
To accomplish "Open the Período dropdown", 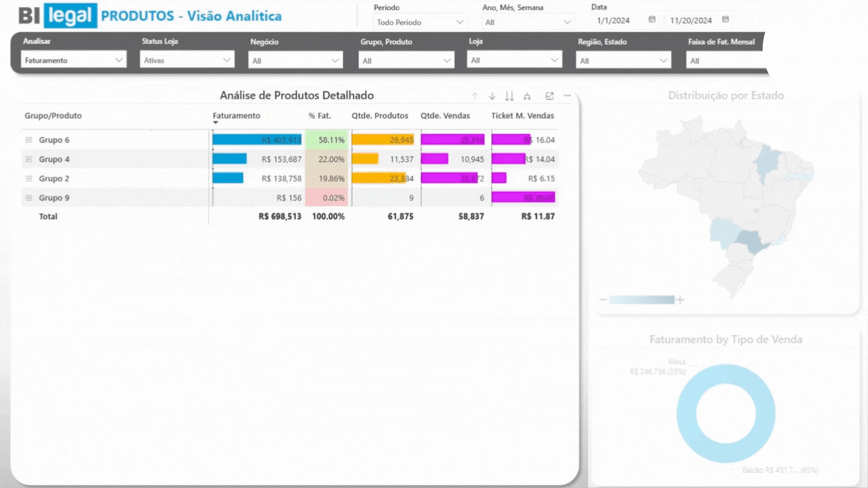I will [420, 22].
